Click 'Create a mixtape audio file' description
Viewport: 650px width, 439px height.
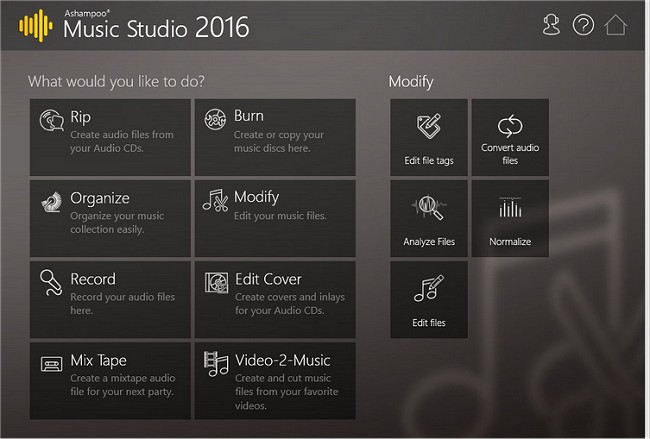123,385
